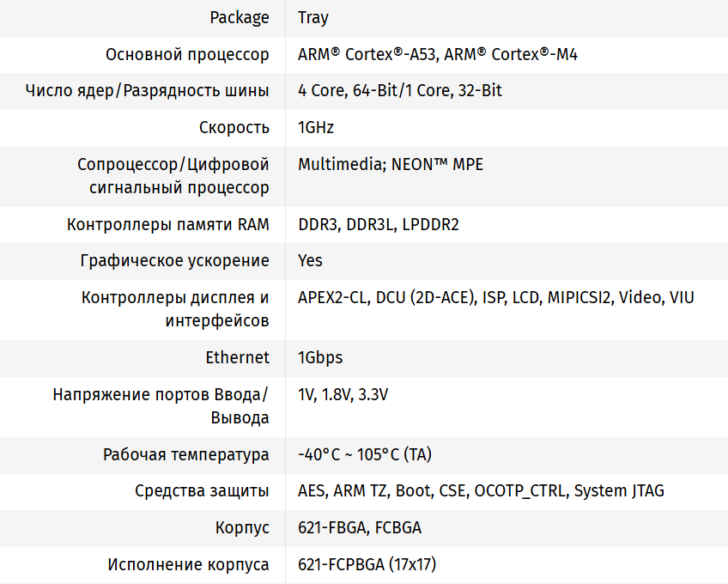Click the "Контроллеры памяти RAM" label
This screenshot has width=728, height=584.
168,225
